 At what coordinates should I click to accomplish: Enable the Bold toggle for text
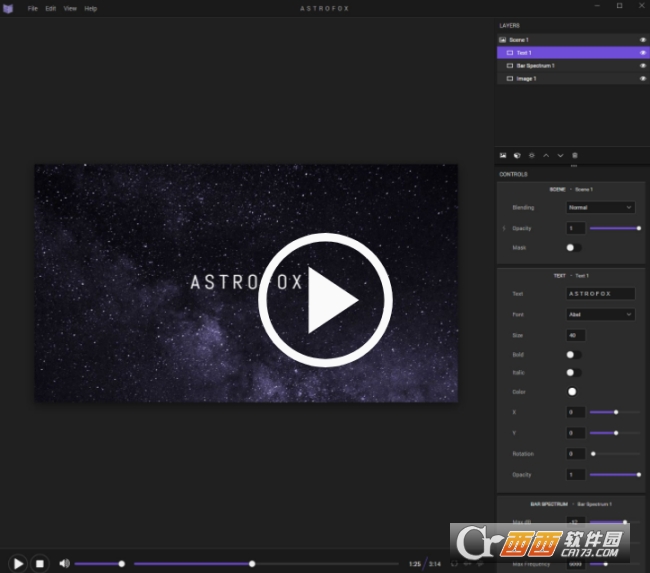(573, 354)
